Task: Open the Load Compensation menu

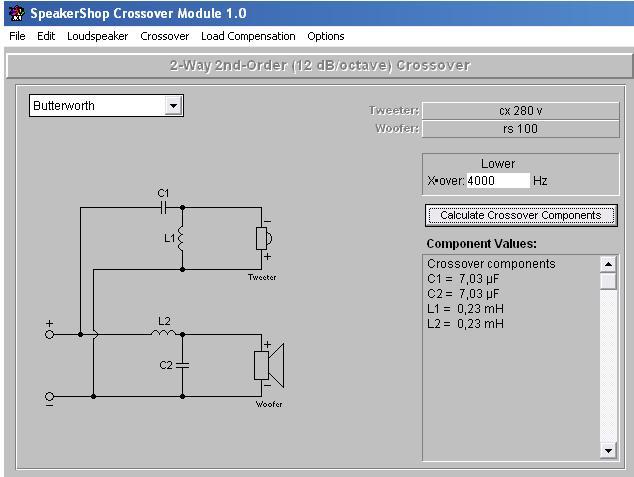Action: click(x=248, y=36)
